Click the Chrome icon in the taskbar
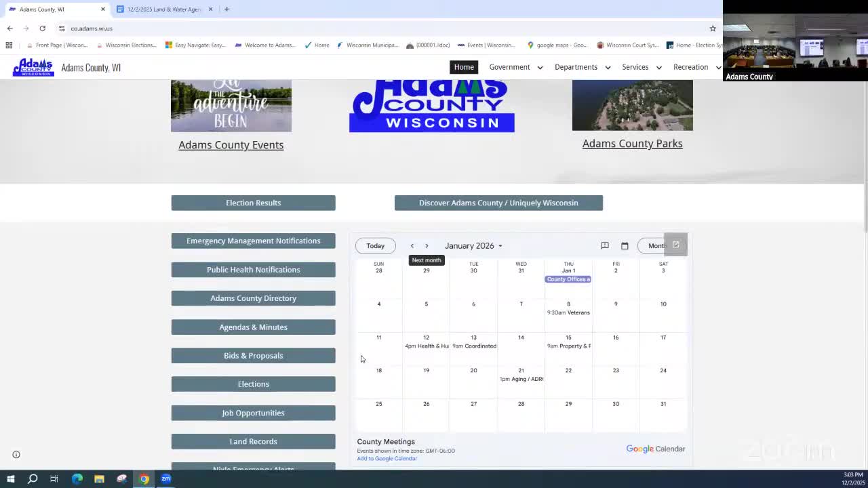 pyautogui.click(x=144, y=479)
